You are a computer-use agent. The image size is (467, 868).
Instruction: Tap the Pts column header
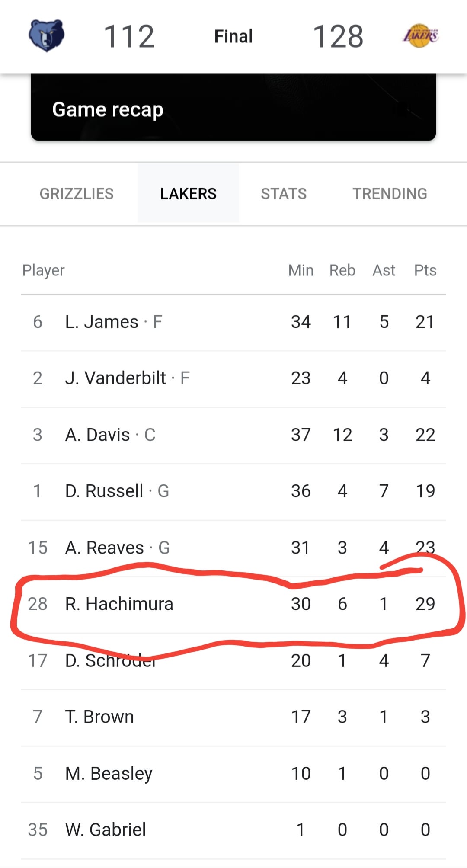coord(425,270)
